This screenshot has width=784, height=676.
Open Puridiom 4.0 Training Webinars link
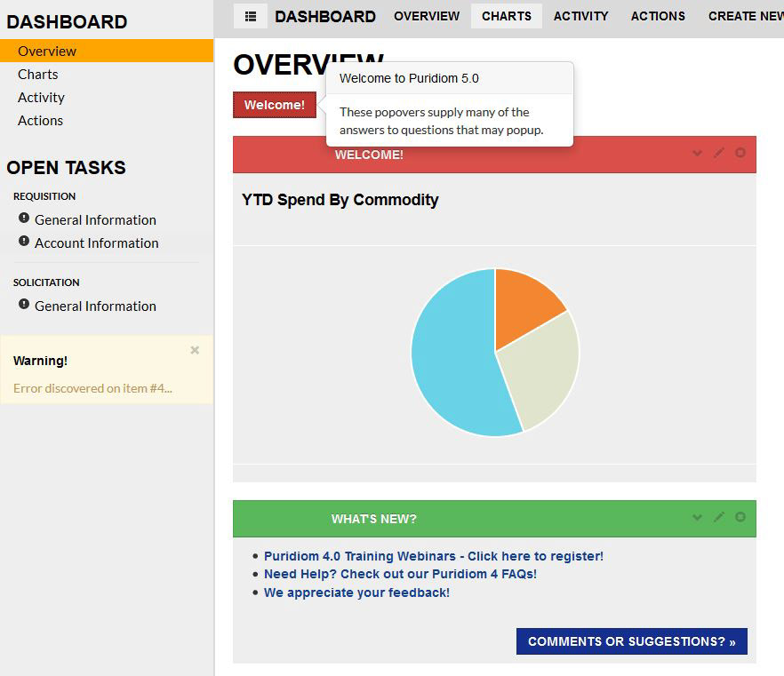434,556
